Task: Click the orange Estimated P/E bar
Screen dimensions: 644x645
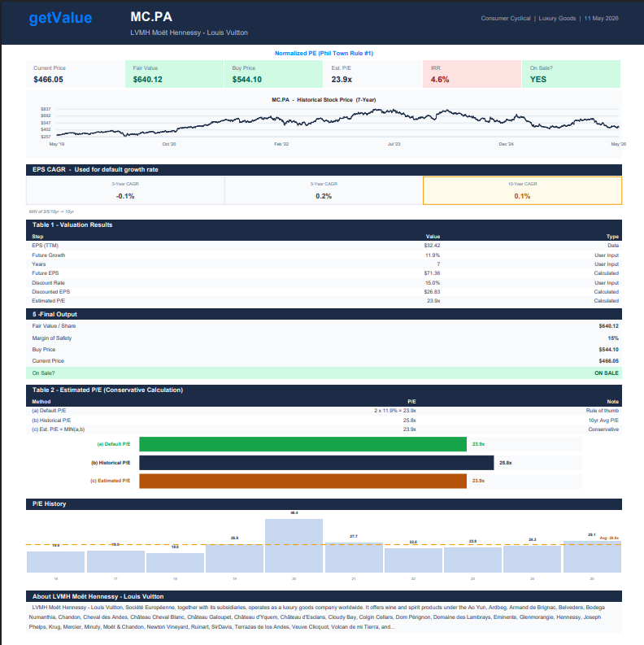Action: pos(302,481)
